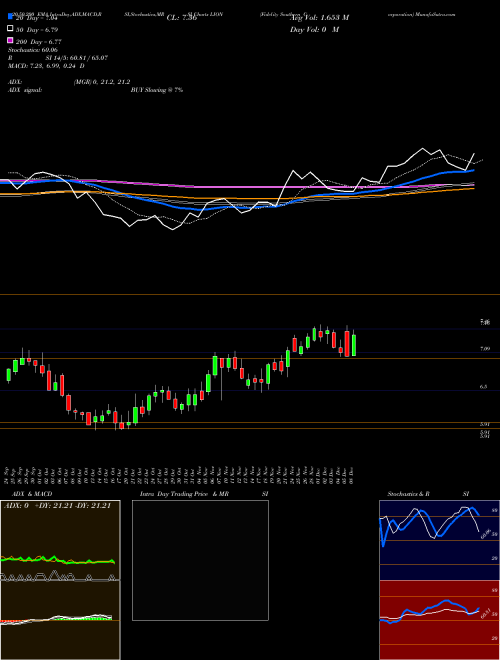This screenshot has width=500, height=660.
Task: Click the 6.5 price axis label
Action: coord(484,386)
